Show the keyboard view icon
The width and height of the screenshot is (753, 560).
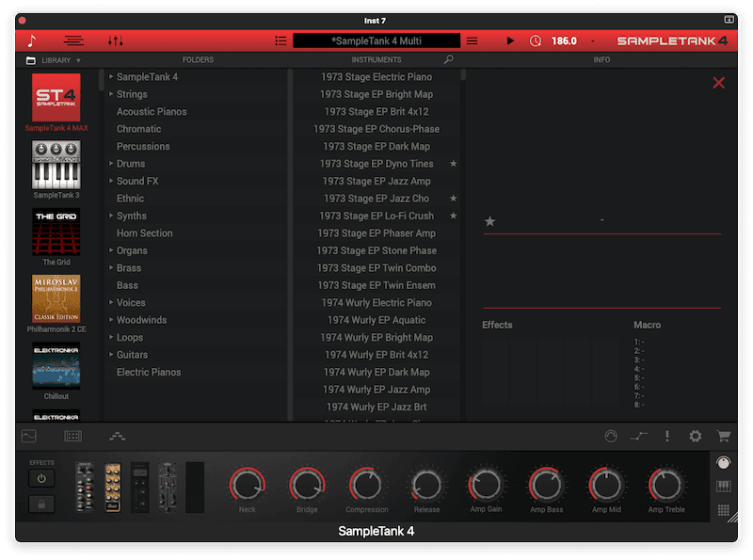(724, 487)
